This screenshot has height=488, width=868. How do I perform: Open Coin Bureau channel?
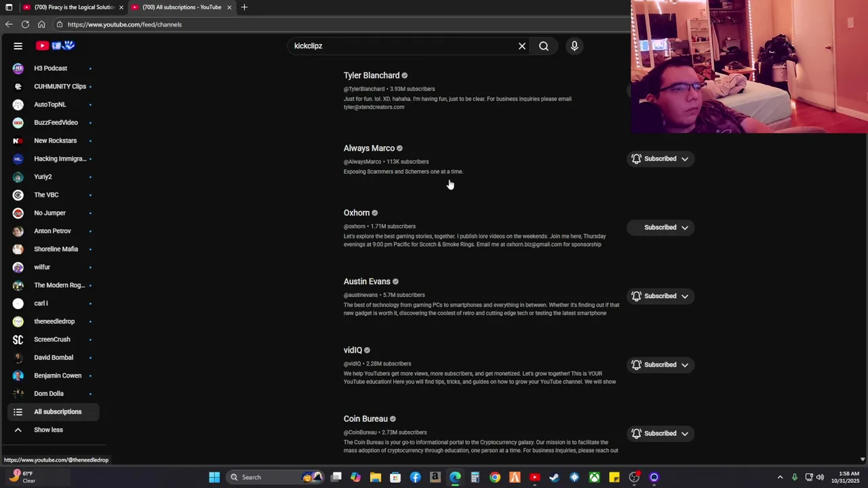(366, 419)
